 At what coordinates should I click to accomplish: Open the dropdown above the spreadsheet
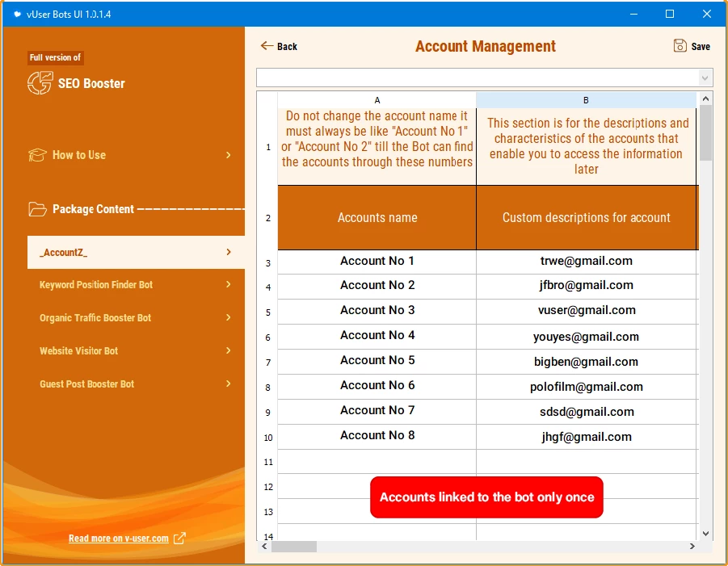click(x=705, y=78)
